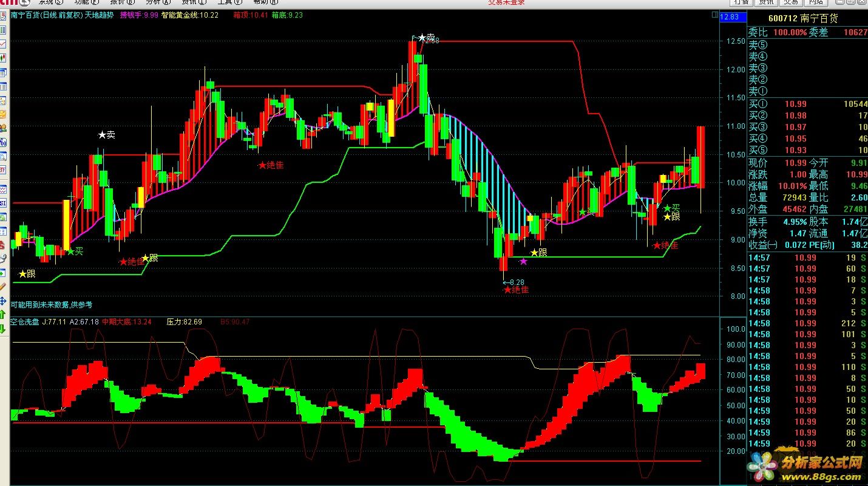Click the white ★卖 marker near 10.80 on left
The image size is (868, 486).
pyautogui.click(x=106, y=135)
